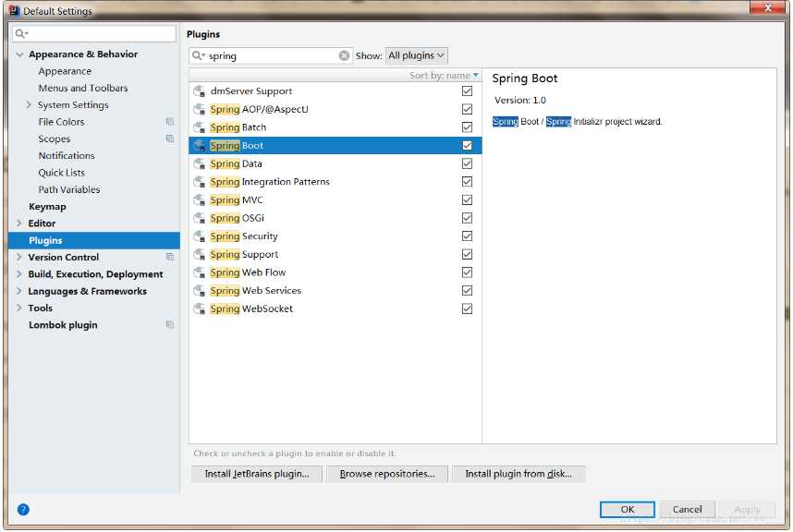793x532 pixels.
Task: Open the Lombok plugin settings
Action: coord(63,325)
